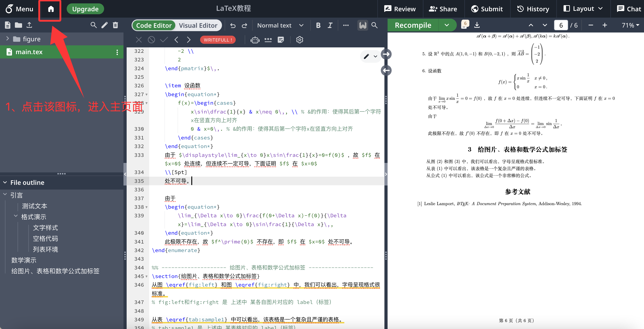Collapse the PDF pane via divider arrow
The image size is (644, 329).
coord(386,174)
